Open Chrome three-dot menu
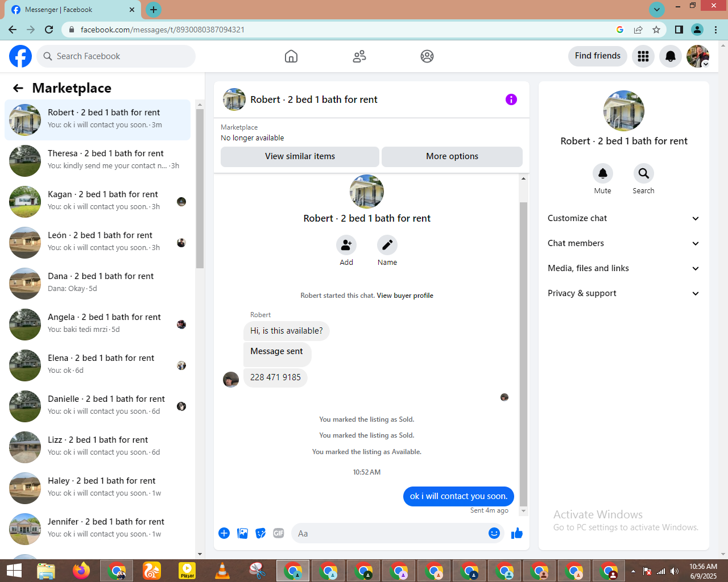Screen dimensions: 728x582 tap(716, 30)
